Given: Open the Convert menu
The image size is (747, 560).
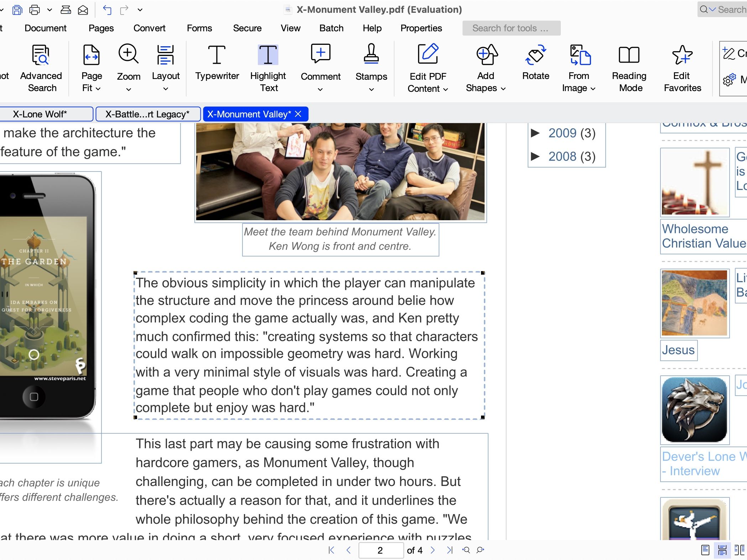Looking at the screenshot, I should coord(149,28).
